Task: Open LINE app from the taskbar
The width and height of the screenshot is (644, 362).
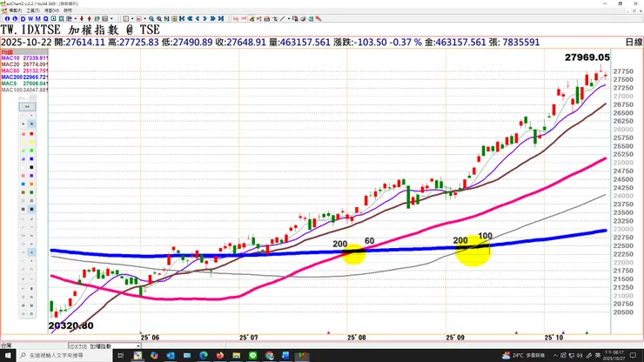Action: (252, 355)
